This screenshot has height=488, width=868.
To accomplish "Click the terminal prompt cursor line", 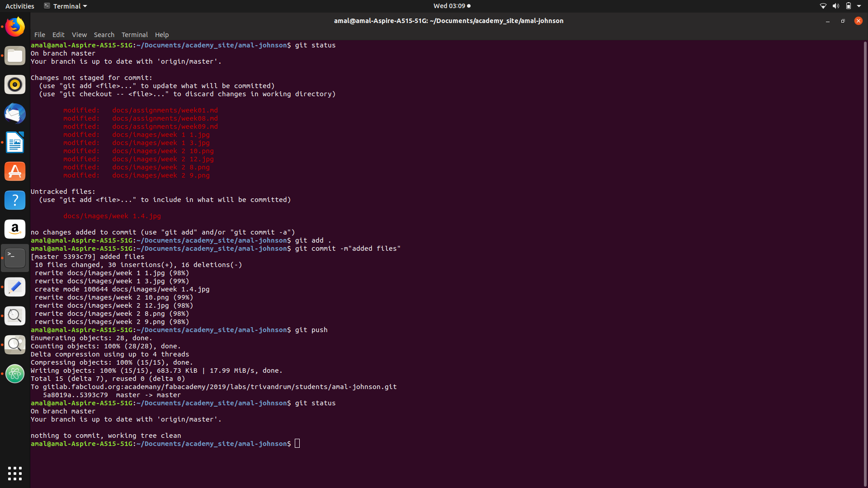I will click(x=297, y=444).
